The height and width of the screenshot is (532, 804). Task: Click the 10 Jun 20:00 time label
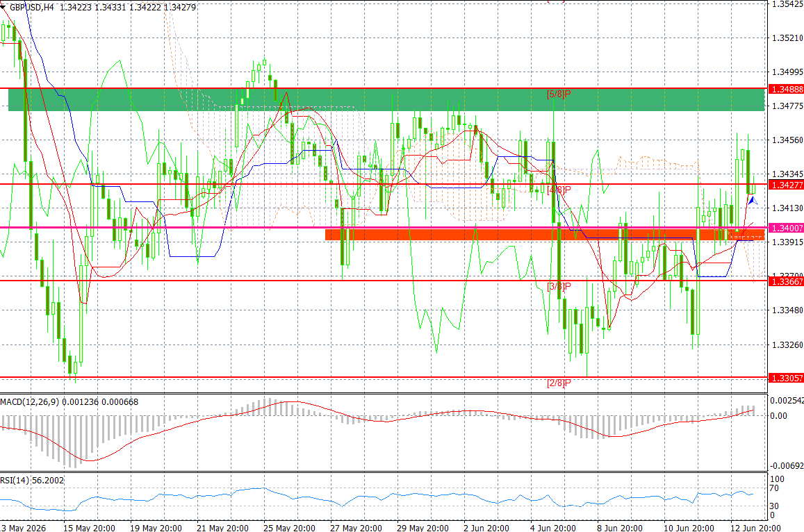689,528
